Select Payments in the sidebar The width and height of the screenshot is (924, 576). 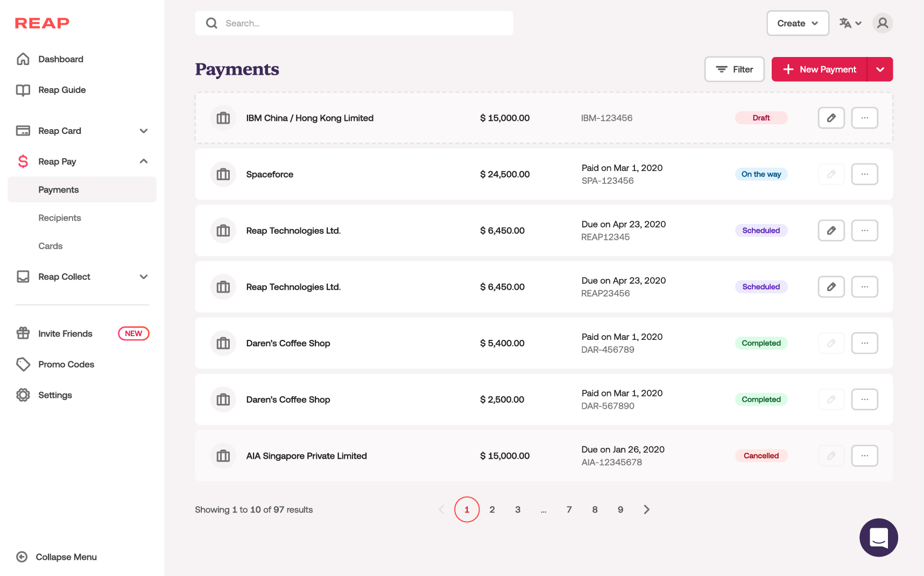[82, 189]
